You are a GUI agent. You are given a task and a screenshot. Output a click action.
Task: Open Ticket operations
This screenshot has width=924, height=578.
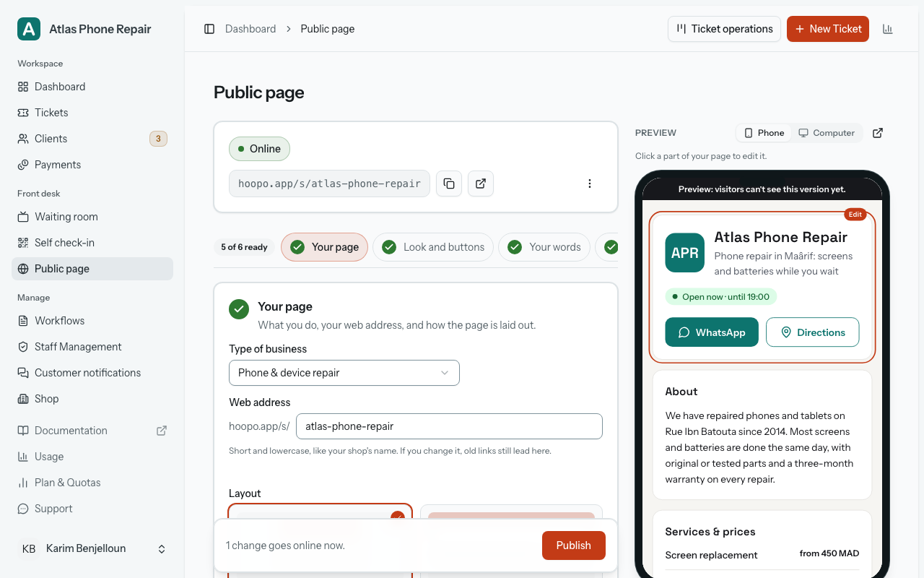(x=724, y=29)
